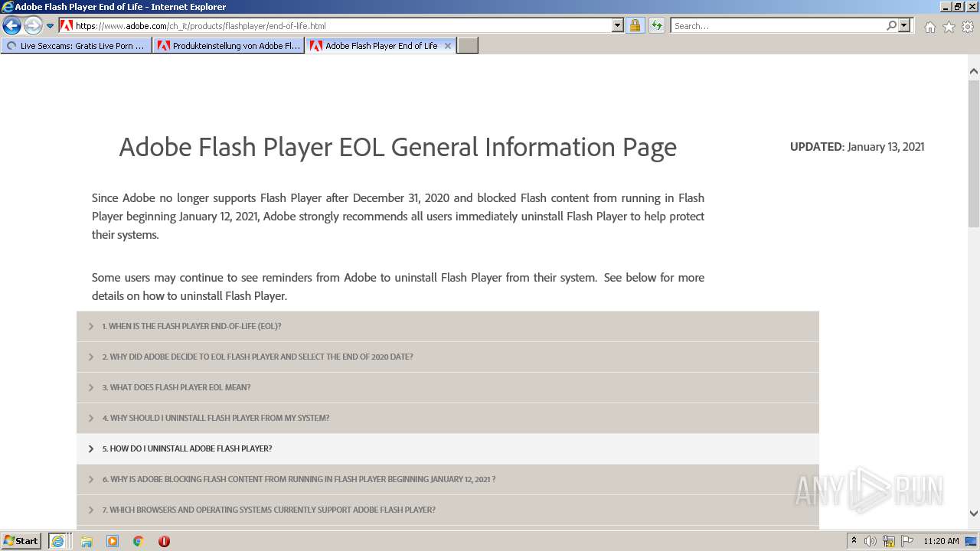Viewport: 980px width, 551px height.
Task: Open the Home icon
Action: click(x=929, y=27)
